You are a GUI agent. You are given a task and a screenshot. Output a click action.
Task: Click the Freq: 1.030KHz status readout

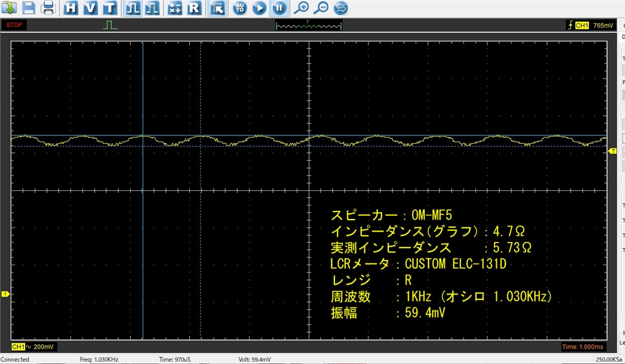click(99, 359)
